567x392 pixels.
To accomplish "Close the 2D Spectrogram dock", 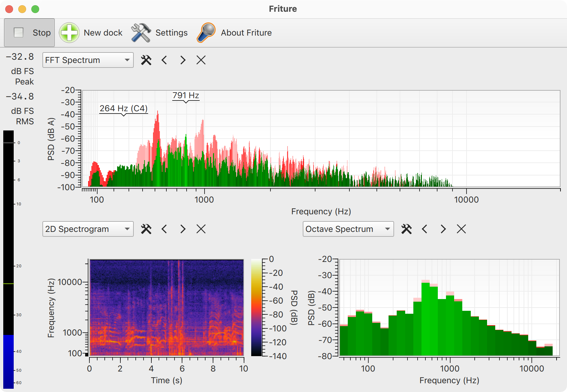I will 201,229.
